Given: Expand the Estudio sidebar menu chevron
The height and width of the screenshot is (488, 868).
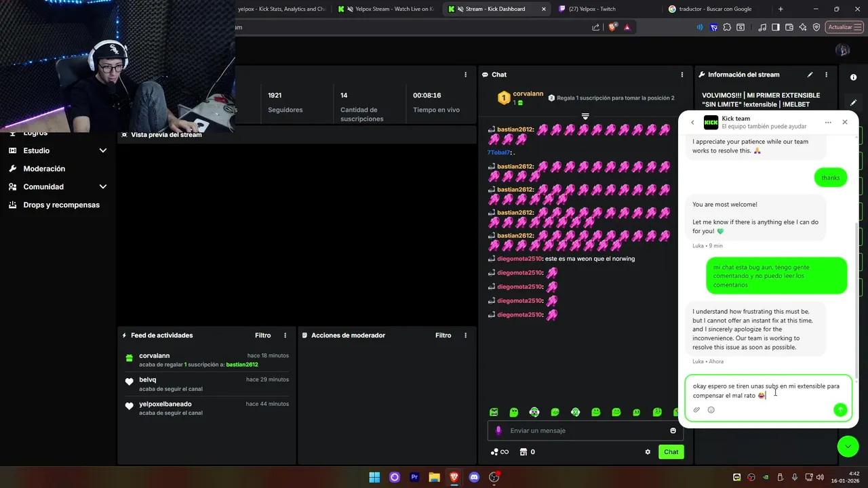Looking at the screenshot, I should 103,150.
